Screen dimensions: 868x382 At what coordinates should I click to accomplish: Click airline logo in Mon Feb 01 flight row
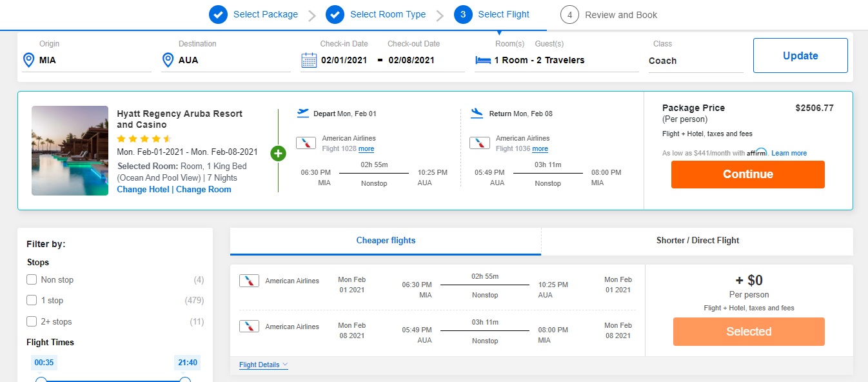point(249,281)
